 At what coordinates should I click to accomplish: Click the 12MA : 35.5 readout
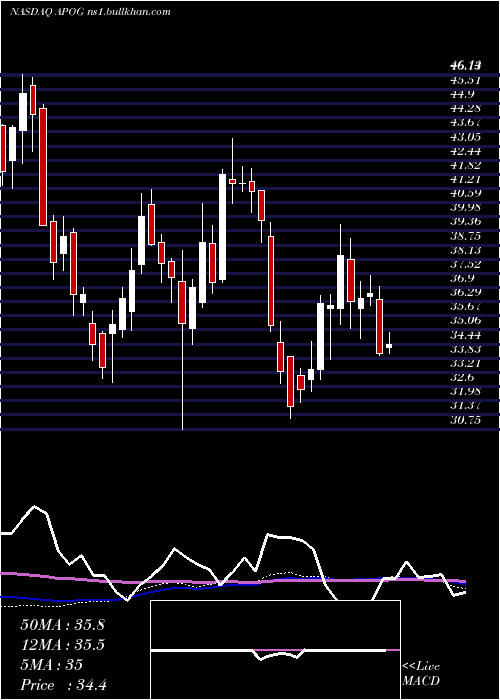pos(62,645)
